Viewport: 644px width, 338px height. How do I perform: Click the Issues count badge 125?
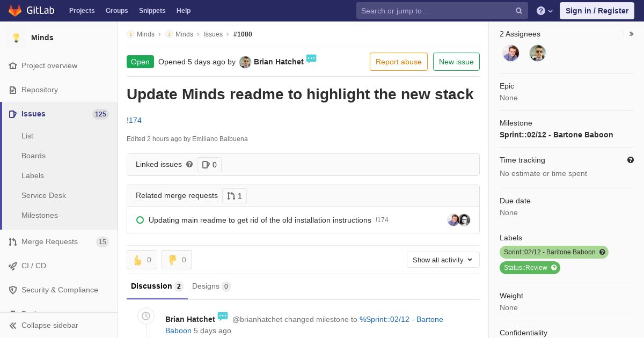point(100,114)
